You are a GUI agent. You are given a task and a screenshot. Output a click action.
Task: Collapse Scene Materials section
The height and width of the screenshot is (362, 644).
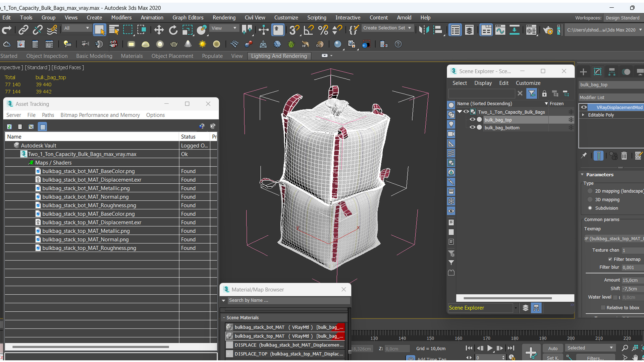pyautogui.click(x=224, y=317)
